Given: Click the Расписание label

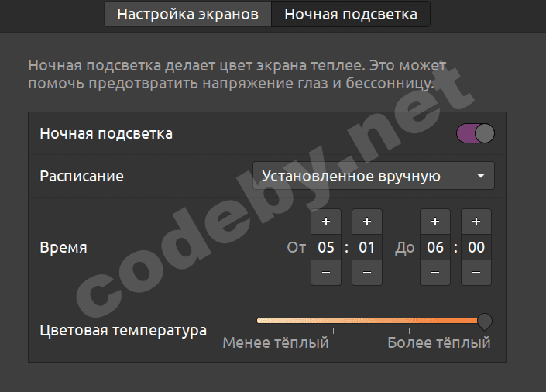Looking at the screenshot, I should point(82,177).
